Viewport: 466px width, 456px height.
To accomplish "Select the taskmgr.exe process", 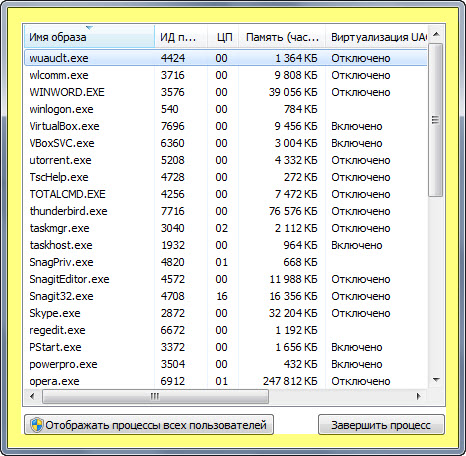I will pos(226,228).
